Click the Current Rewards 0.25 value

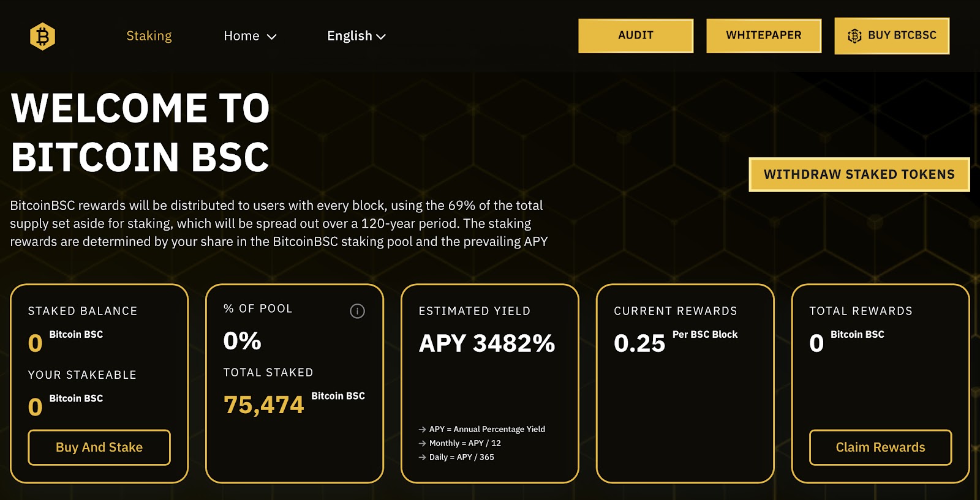pos(639,343)
